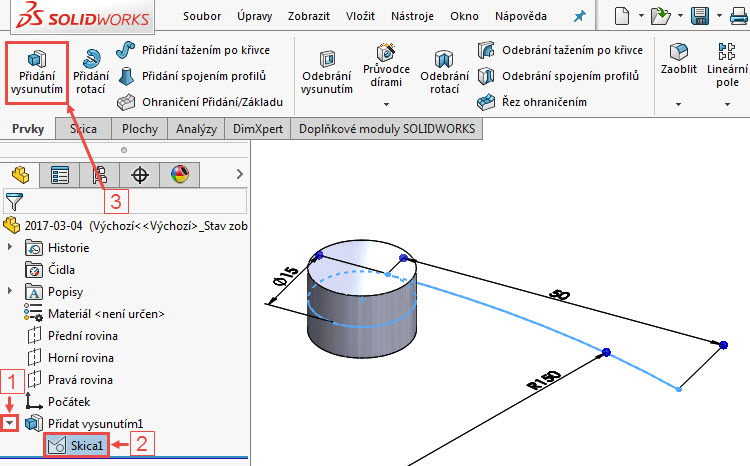Viewport: 750px width, 466px height.
Task: Select the Přidat vysunutím1 feature
Action: coord(84,424)
